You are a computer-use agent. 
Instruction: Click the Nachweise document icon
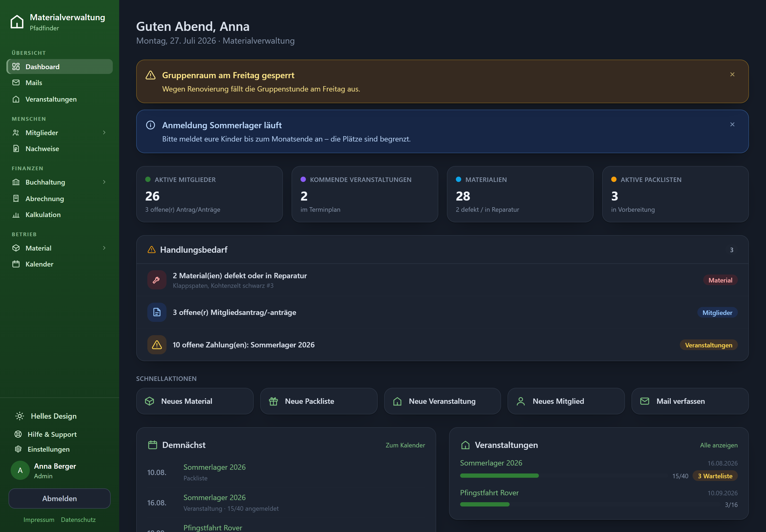pyautogui.click(x=16, y=149)
